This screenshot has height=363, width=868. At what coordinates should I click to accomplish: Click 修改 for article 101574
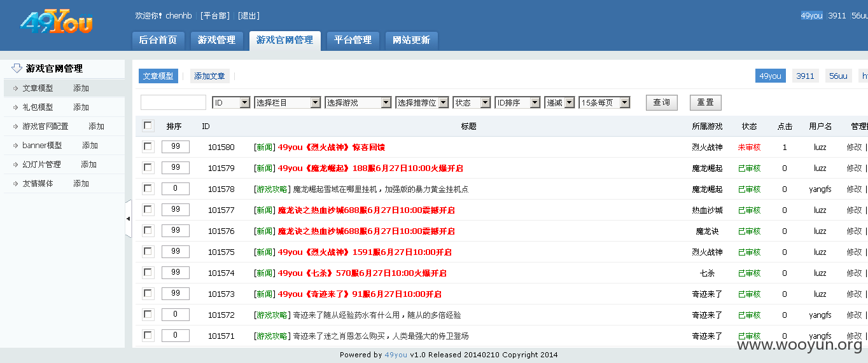854,273
